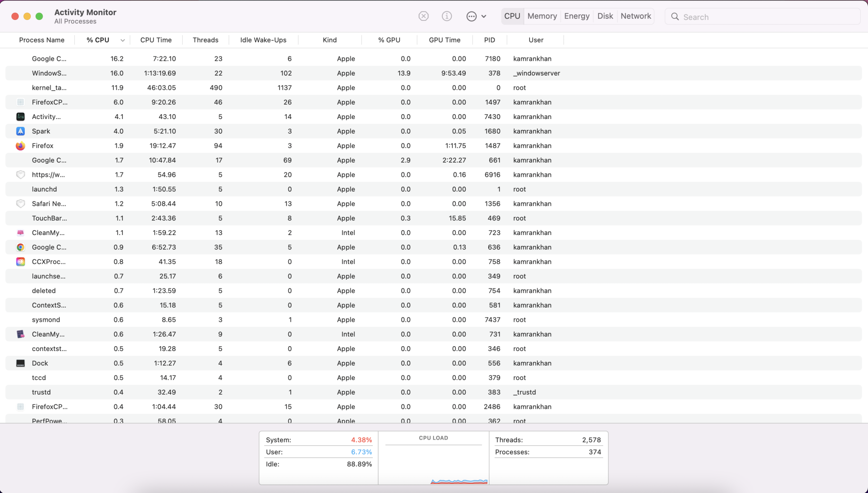Click the Idle 88.89% value
The height and width of the screenshot is (493, 868).
pos(359,464)
